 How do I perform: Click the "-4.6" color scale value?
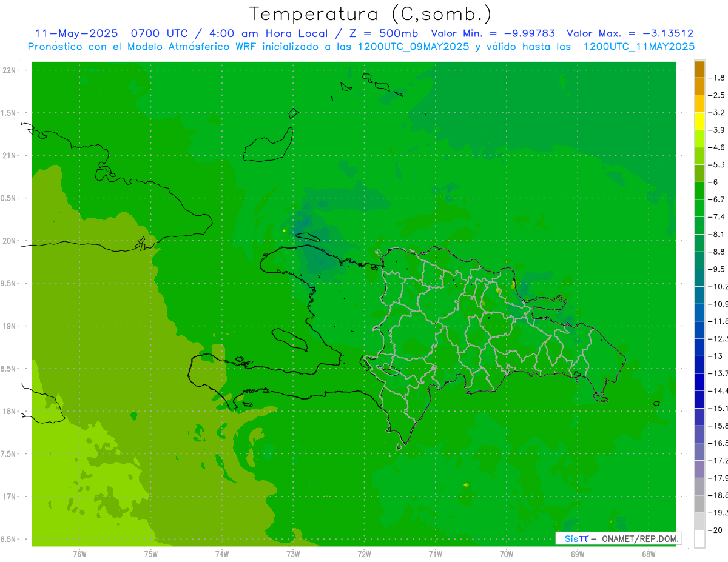716,147
